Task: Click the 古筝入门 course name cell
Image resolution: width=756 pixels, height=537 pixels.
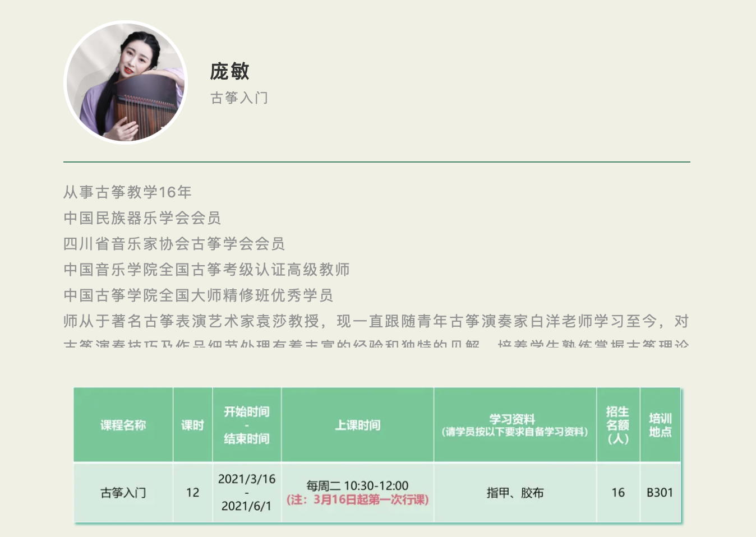Action: click(x=123, y=493)
